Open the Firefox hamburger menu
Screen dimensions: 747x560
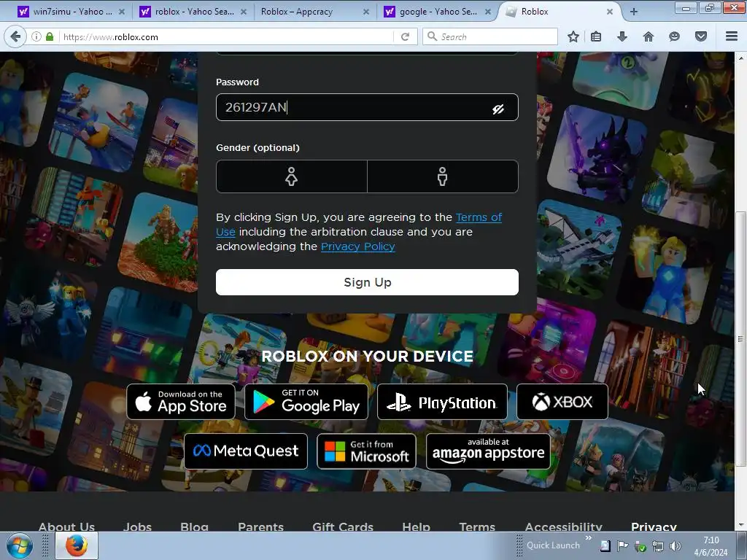[732, 36]
